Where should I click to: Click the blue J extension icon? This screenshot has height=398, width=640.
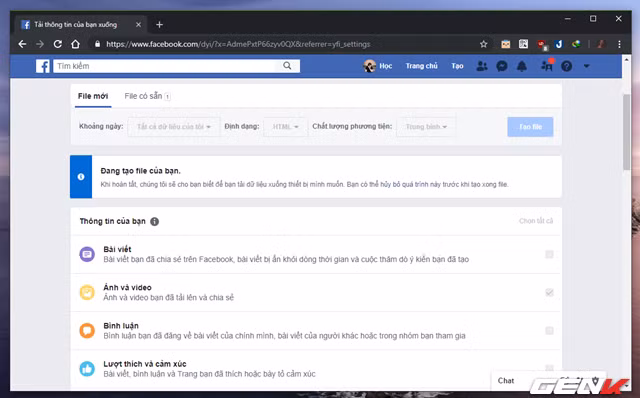click(559, 44)
